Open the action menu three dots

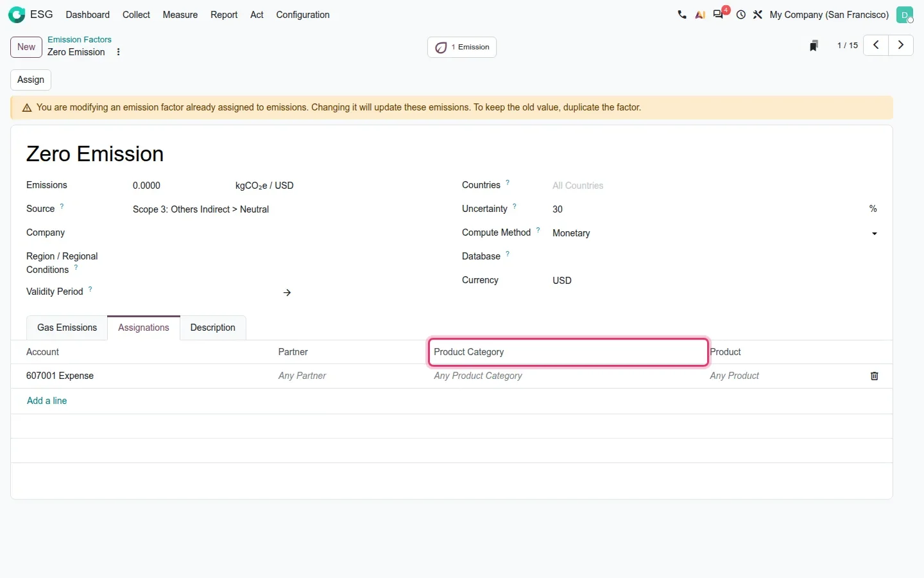(118, 52)
